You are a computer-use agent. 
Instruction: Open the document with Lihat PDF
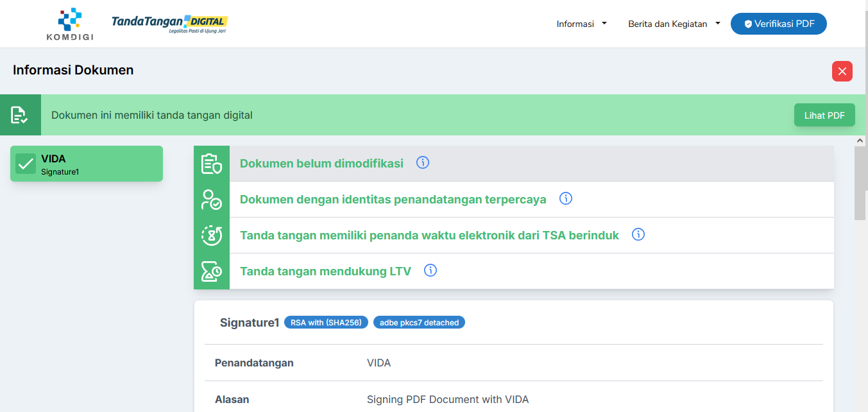click(824, 116)
